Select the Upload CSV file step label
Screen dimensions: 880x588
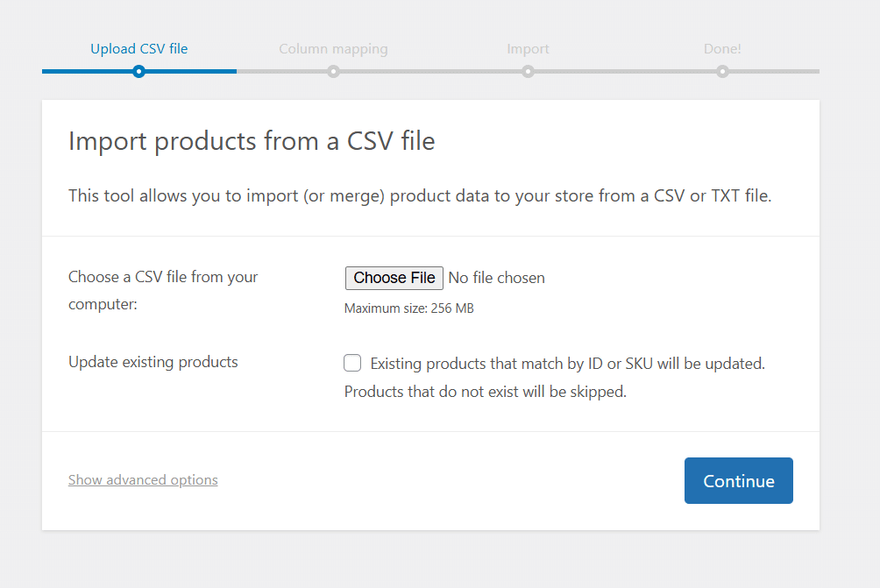point(138,48)
